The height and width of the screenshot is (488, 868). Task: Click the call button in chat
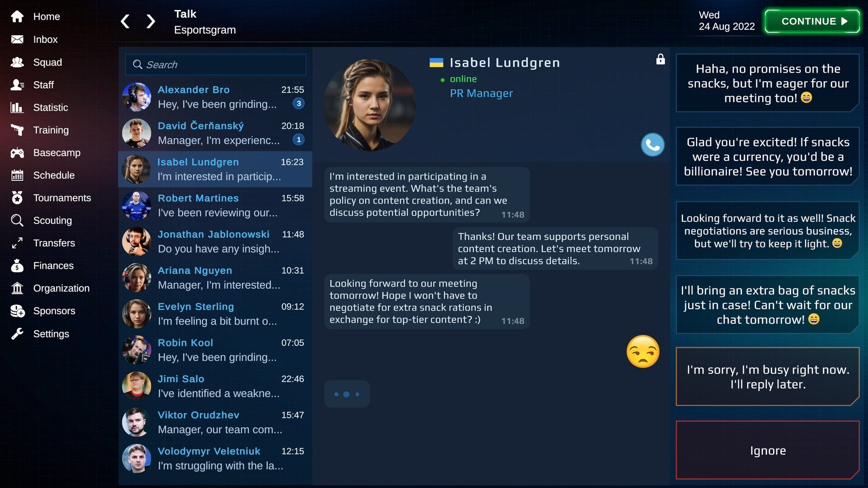pos(652,145)
